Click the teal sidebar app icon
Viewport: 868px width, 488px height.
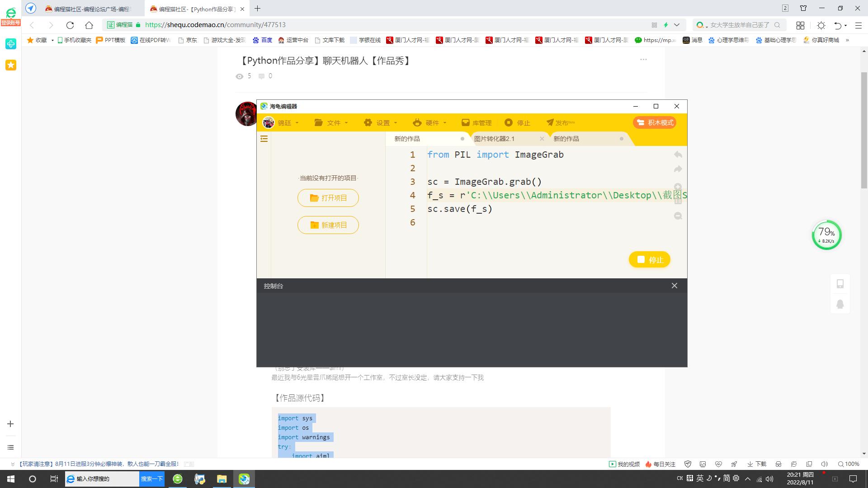coord(11,44)
